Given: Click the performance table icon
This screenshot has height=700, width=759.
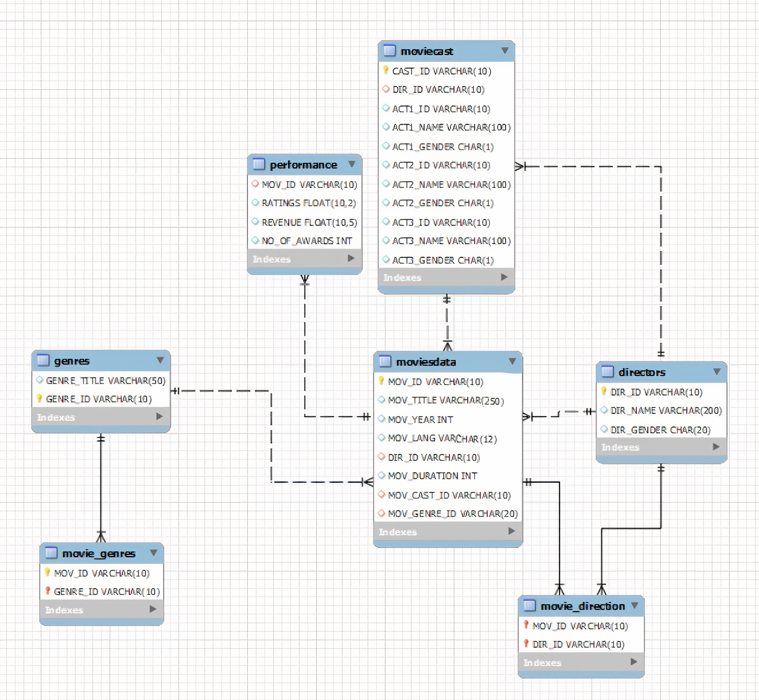Looking at the screenshot, I should pos(259,164).
